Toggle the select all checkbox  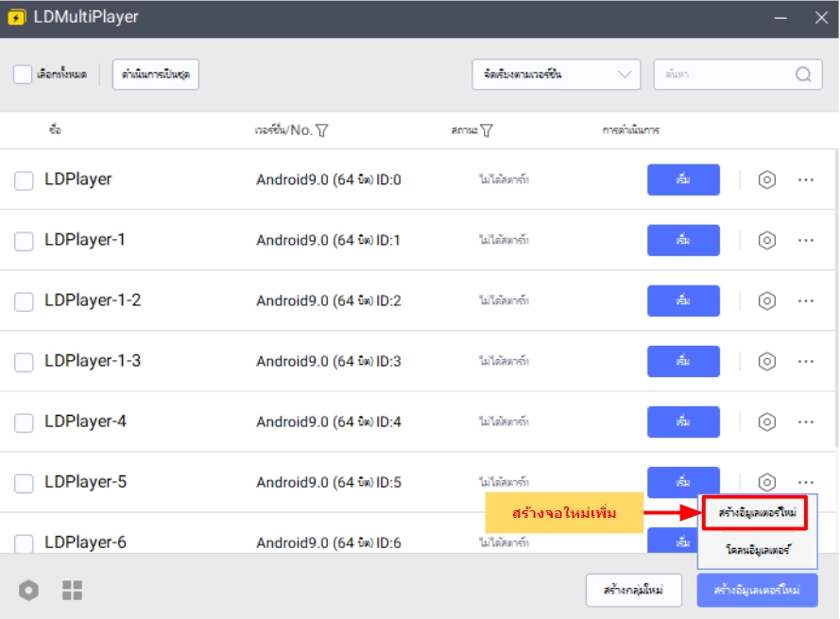click(x=23, y=75)
